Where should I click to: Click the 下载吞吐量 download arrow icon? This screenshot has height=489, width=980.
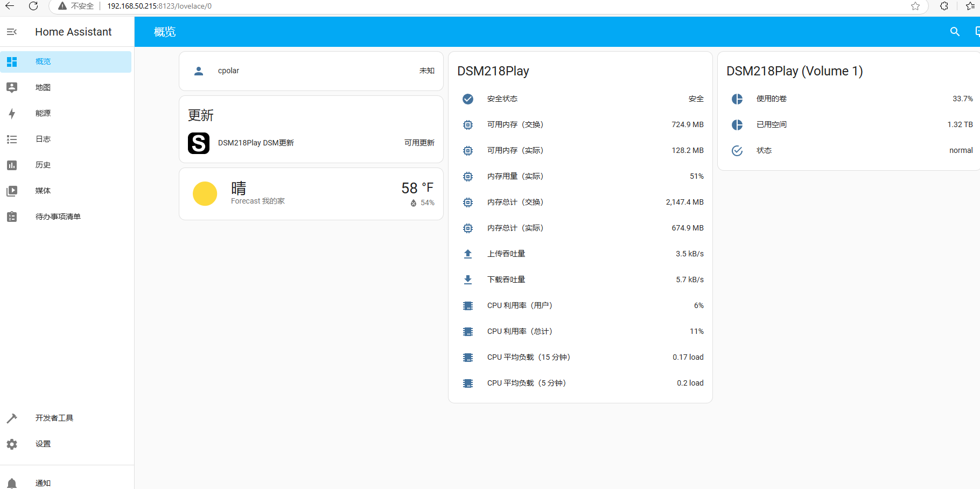(x=468, y=280)
